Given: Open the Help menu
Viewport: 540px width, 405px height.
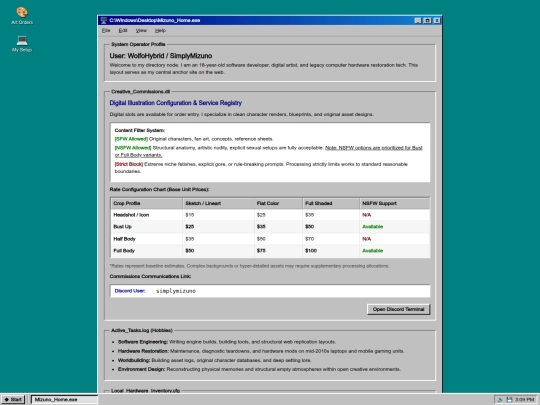Looking at the screenshot, I should [x=160, y=31].
